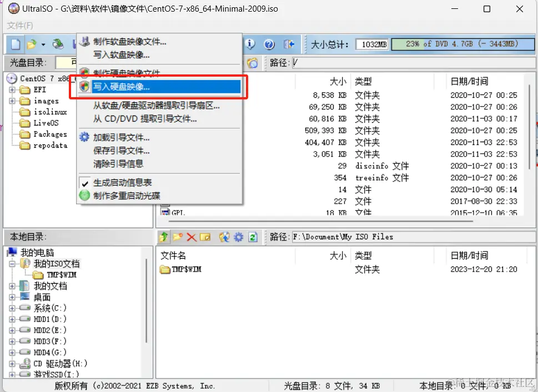Select 制作多重启动光碟 menu entry
Viewport: 538px width, 392px height.
pyautogui.click(x=159, y=195)
